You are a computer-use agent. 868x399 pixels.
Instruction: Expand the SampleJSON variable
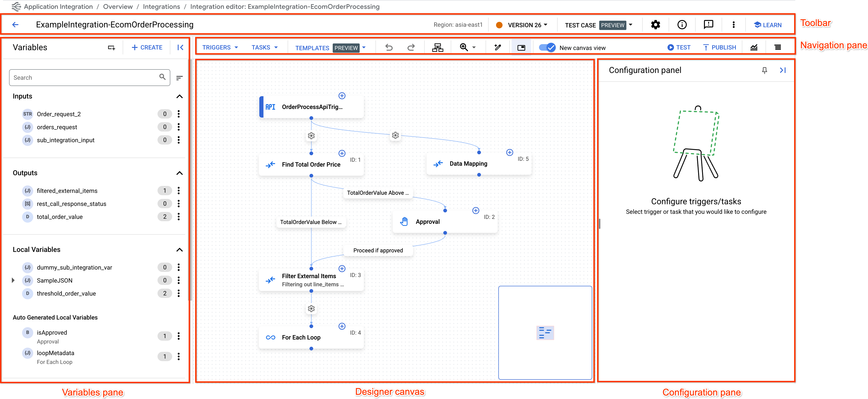click(13, 280)
